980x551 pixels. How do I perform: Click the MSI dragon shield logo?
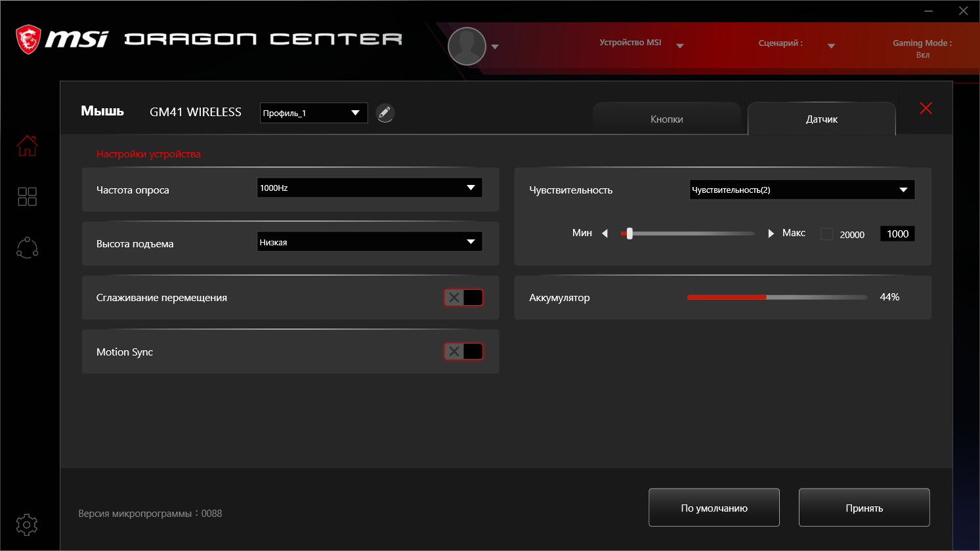pyautogui.click(x=28, y=39)
